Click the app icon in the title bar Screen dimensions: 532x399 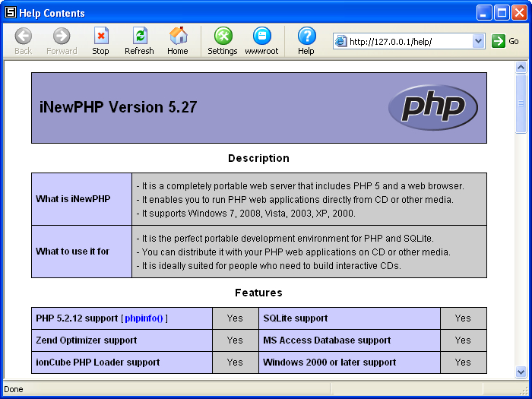tap(11, 13)
